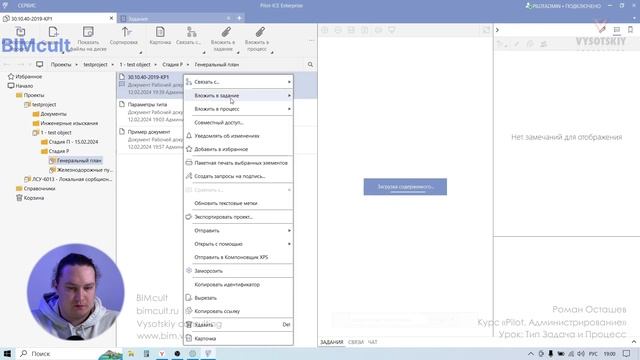The height and width of the screenshot is (360, 640).
Task: Click the remarks list view icon
Action: click(617, 30)
